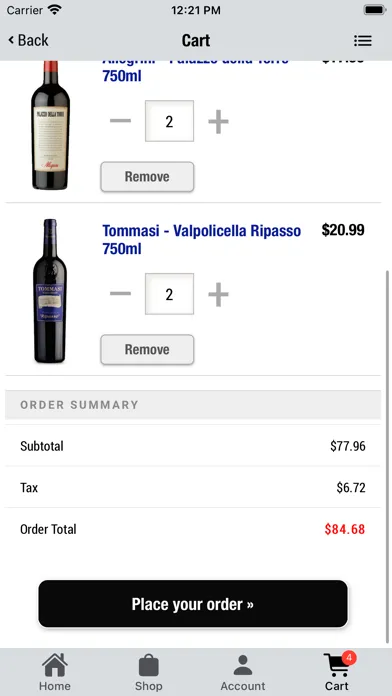
Task: Increase quantity of Palazzo della Torre wine
Action: [x=218, y=121]
